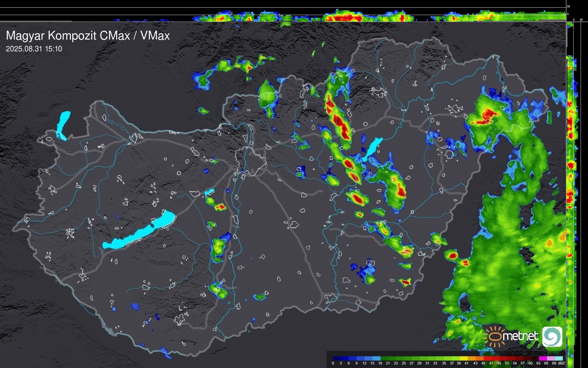Click the metnet sun logo

495,336
